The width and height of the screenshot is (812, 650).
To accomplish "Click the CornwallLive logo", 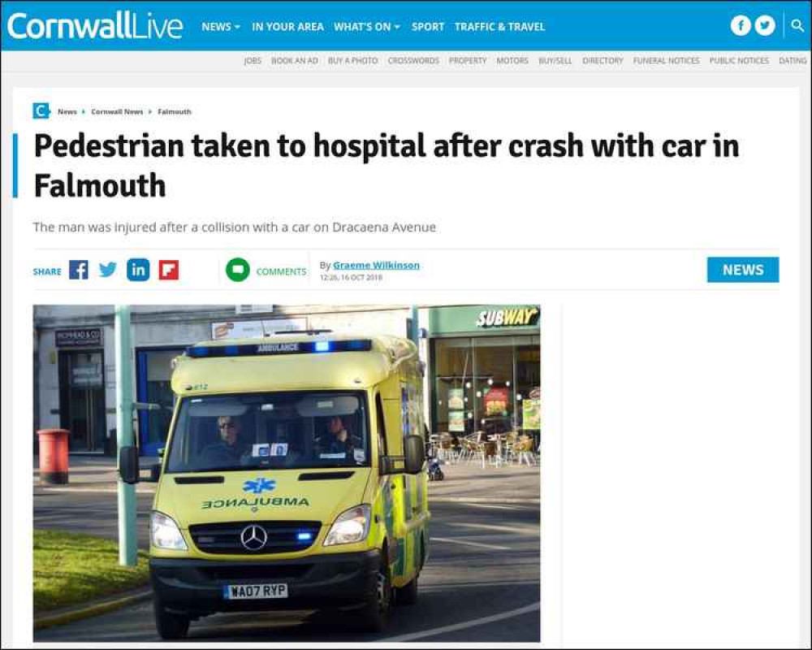I will click(x=95, y=26).
